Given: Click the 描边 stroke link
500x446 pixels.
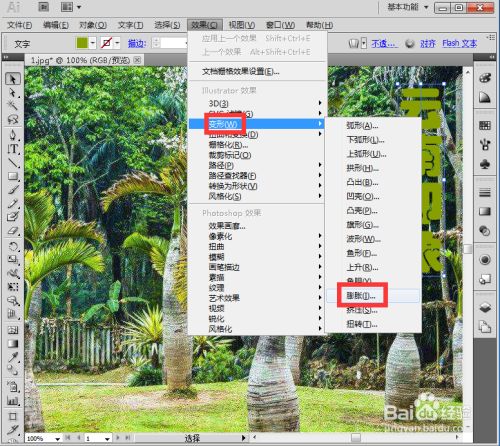Looking at the screenshot, I should [x=137, y=44].
